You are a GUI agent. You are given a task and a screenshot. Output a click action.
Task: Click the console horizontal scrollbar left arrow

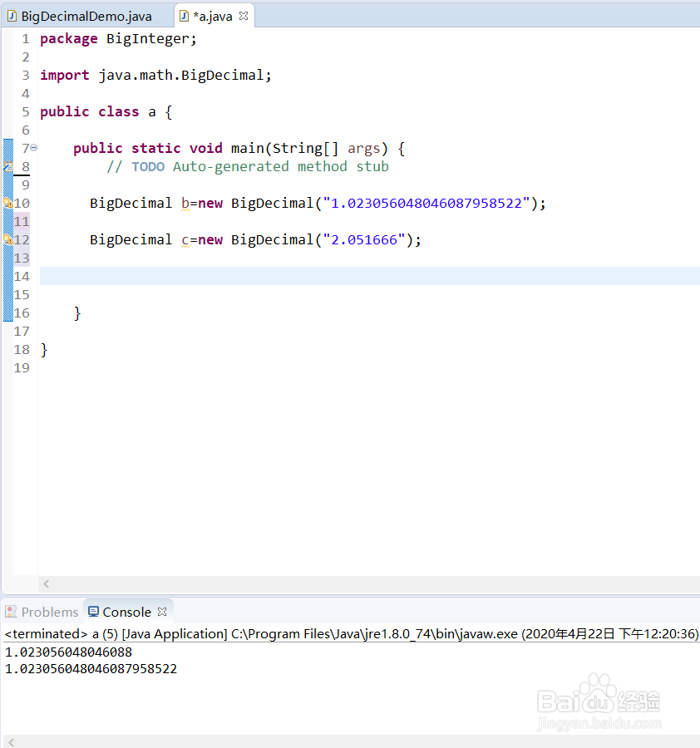pyautogui.click(x=11, y=742)
